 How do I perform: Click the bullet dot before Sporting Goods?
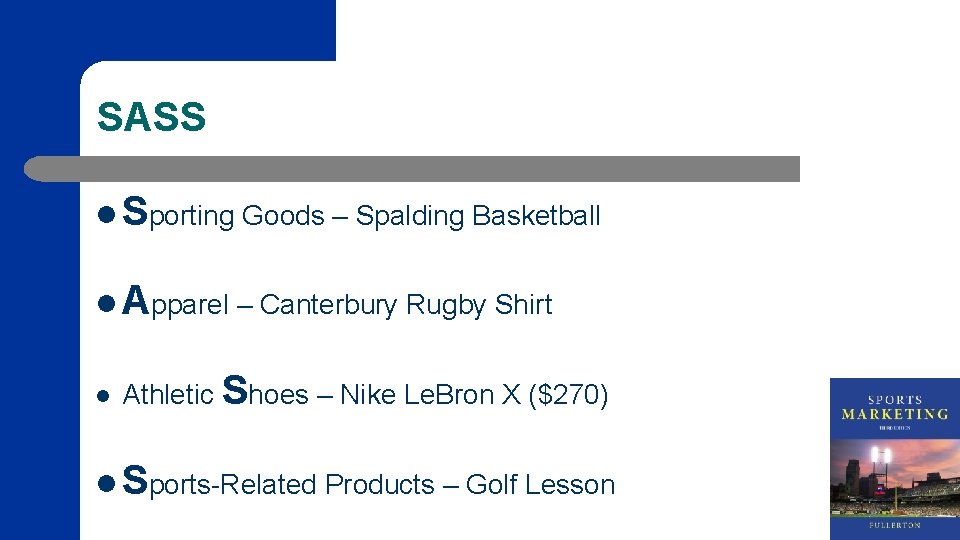click(107, 215)
